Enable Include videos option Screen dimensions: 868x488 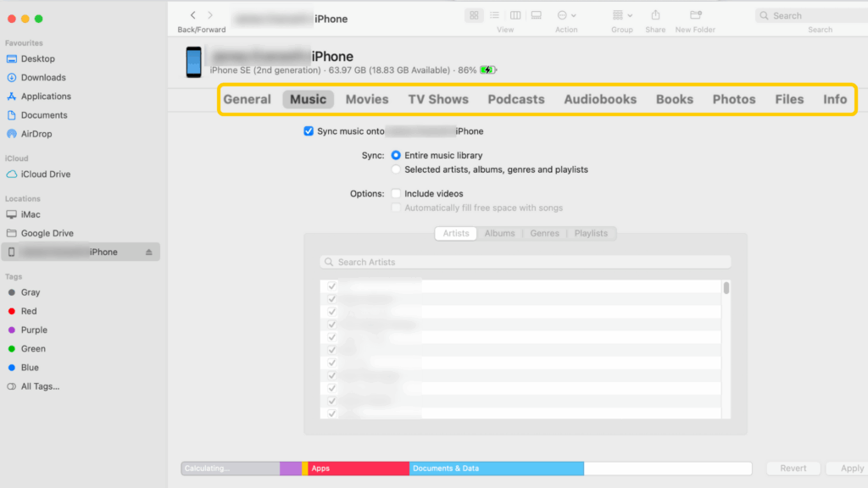pyautogui.click(x=395, y=193)
